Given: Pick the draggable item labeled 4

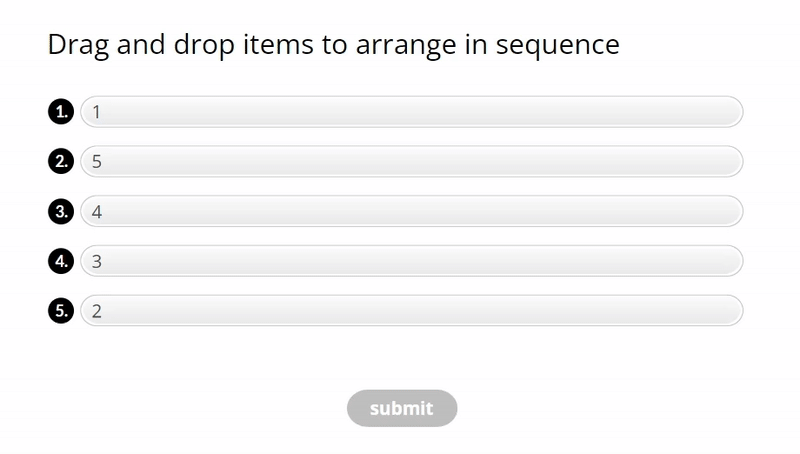Looking at the screenshot, I should pyautogui.click(x=411, y=212).
